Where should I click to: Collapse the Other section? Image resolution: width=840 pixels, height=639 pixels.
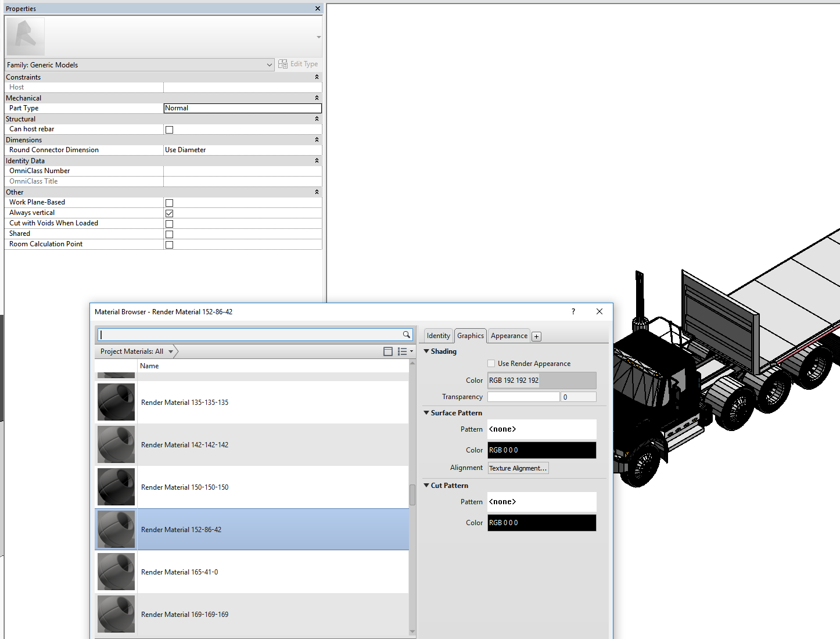(x=317, y=192)
